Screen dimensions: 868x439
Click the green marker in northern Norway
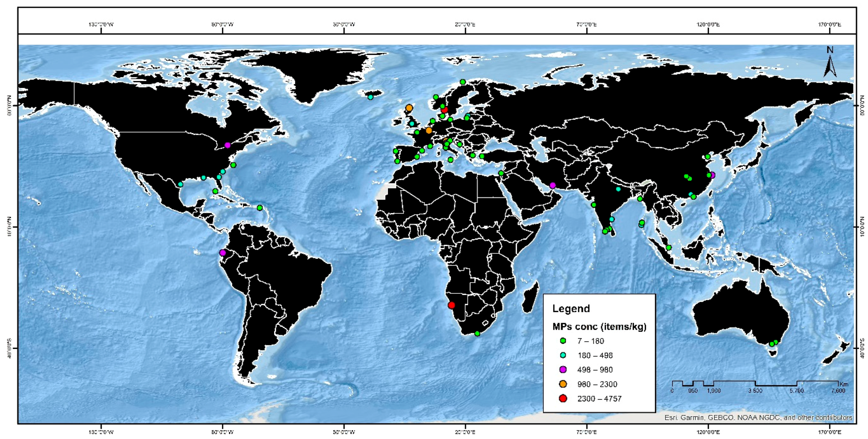463,82
